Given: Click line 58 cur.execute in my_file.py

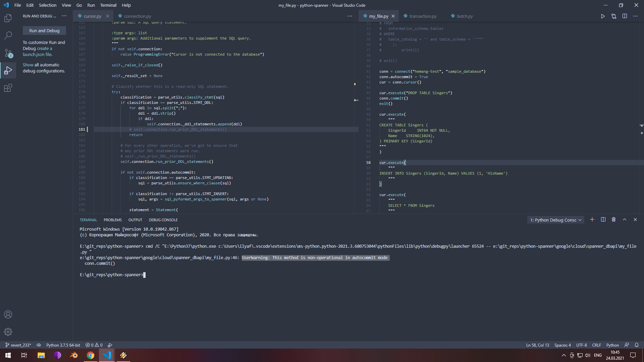Looking at the screenshot, I should tap(392, 163).
